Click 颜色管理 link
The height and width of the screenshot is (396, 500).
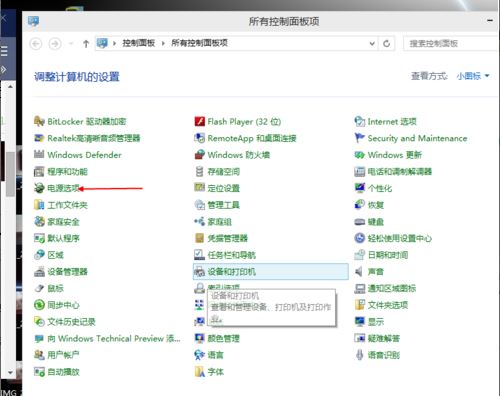coord(224,338)
